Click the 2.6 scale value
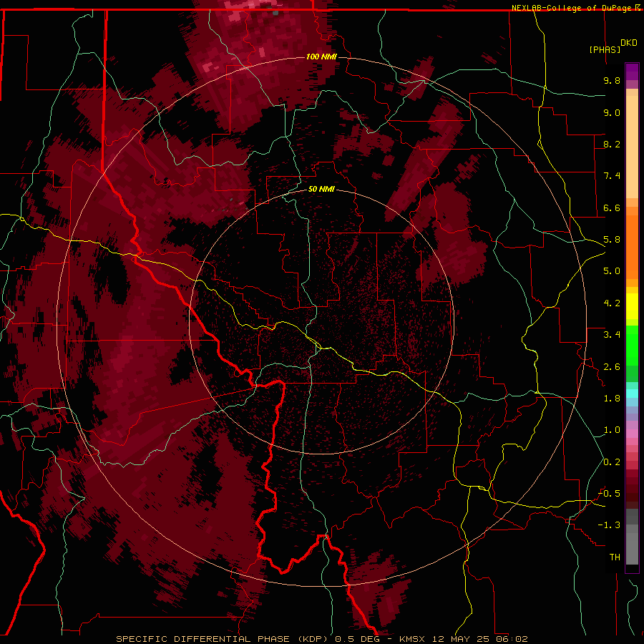The image size is (644, 644). point(612,367)
